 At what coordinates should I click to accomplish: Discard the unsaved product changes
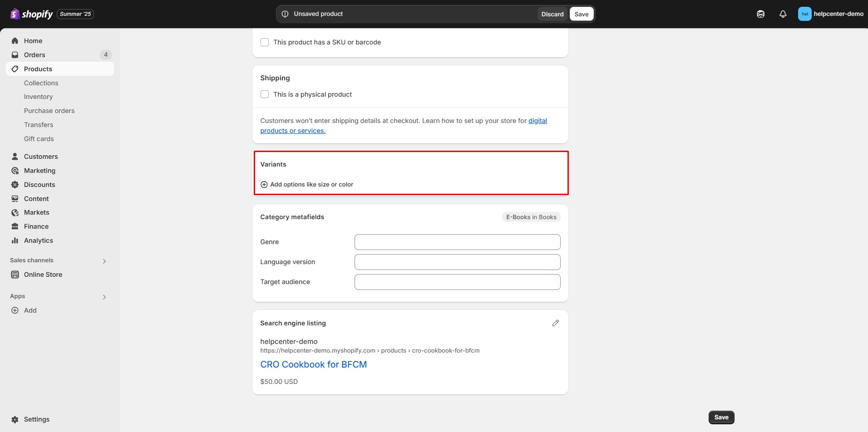552,14
